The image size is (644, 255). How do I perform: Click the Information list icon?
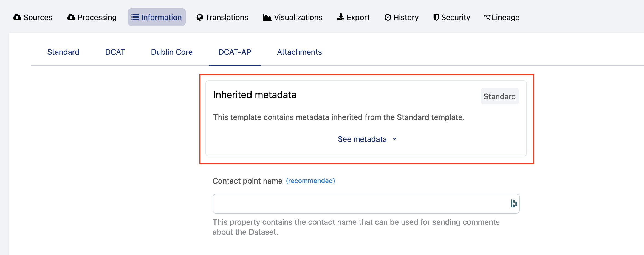(x=135, y=17)
